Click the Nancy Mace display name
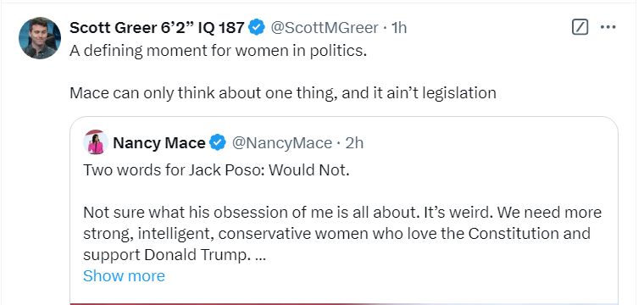 [x=159, y=143]
